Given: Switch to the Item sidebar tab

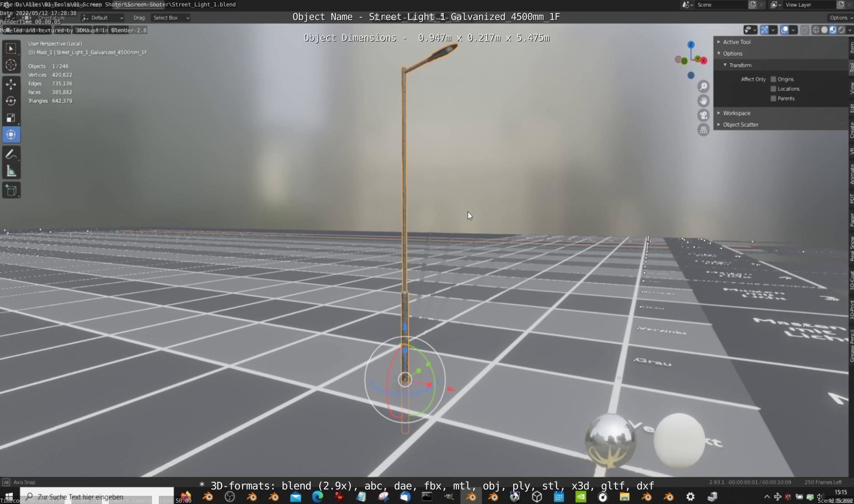Looking at the screenshot, I should pos(851,47).
